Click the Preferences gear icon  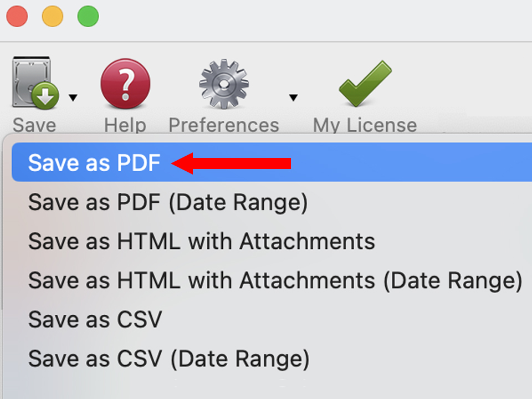tap(223, 83)
